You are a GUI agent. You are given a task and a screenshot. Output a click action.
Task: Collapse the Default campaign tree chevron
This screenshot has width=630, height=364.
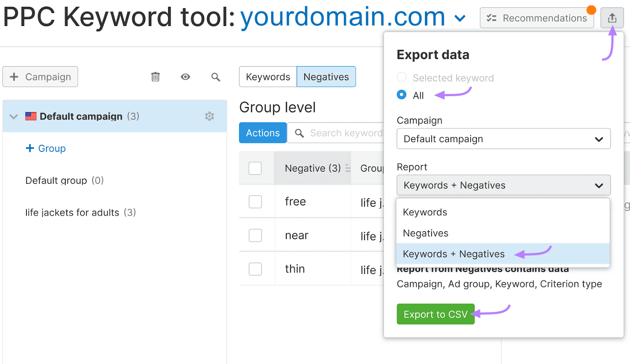click(14, 116)
